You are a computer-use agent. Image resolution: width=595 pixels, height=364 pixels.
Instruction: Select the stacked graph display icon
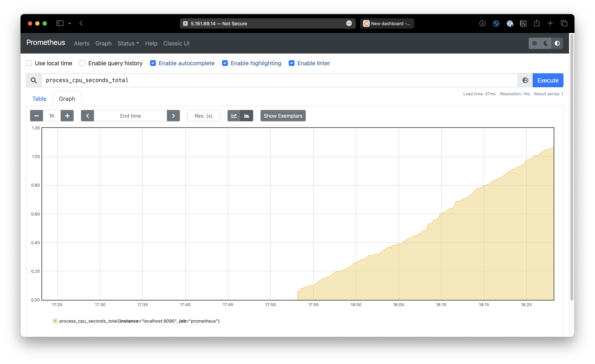(x=247, y=116)
